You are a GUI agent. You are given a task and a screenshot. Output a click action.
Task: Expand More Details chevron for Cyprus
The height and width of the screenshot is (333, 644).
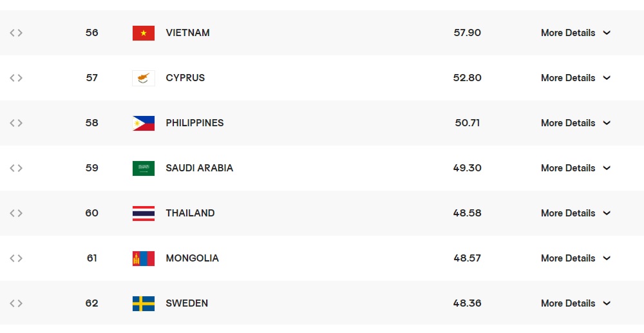click(607, 78)
